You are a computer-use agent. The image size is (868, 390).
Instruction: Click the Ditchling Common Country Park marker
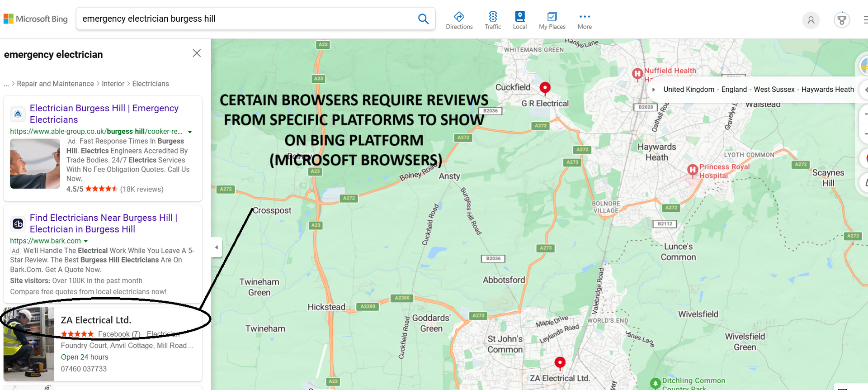click(x=655, y=384)
